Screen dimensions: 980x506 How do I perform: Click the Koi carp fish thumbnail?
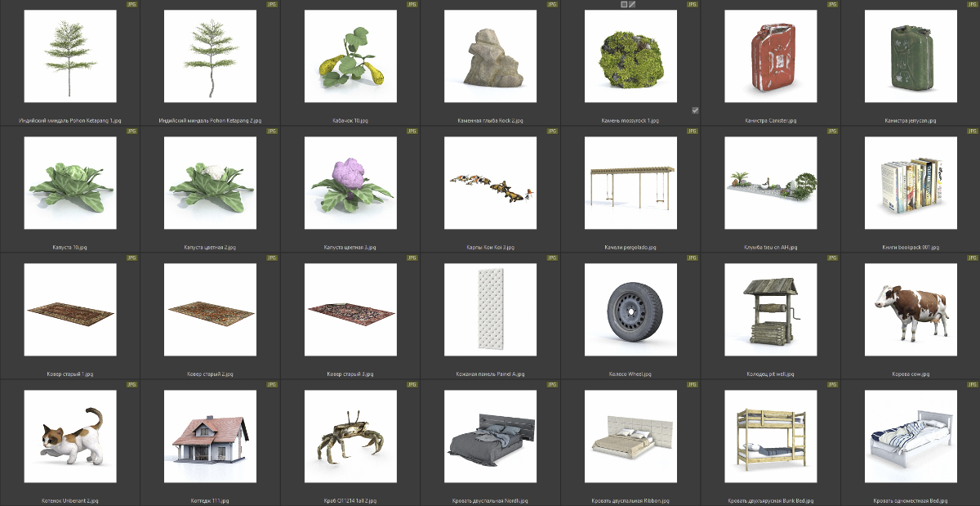click(x=490, y=182)
